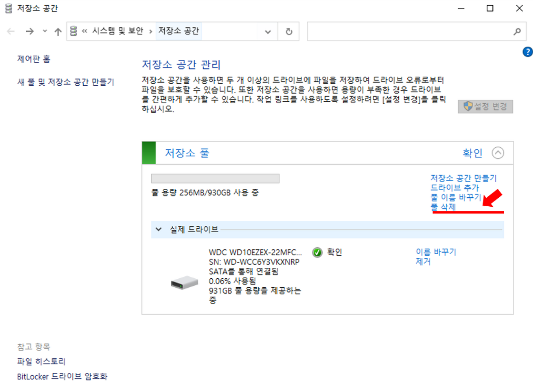Click the shield icon on the 설정 변경 button
This screenshot has width=533, height=392.
point(467,107)
